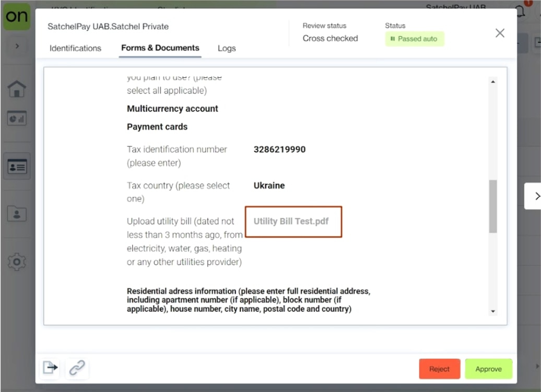Open the settings gear in sidebar
This screenshot has width=541, height=392.
17,262
